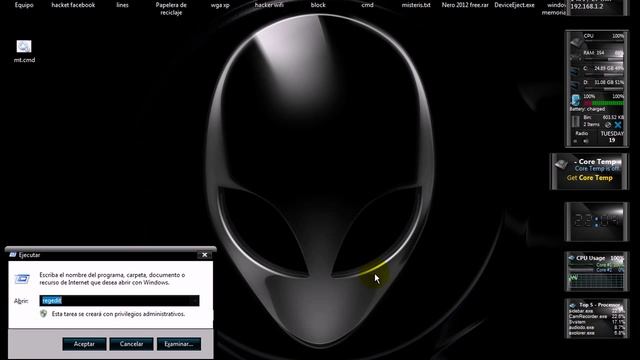Click the 'Get Core Temp' link
Viewport: 640px width, 360px height.
point(590,178)
